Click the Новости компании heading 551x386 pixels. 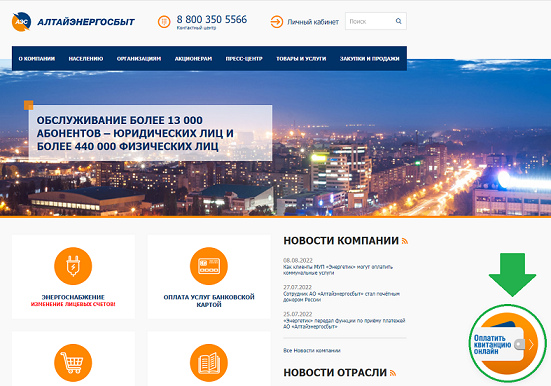click(341, 241)
